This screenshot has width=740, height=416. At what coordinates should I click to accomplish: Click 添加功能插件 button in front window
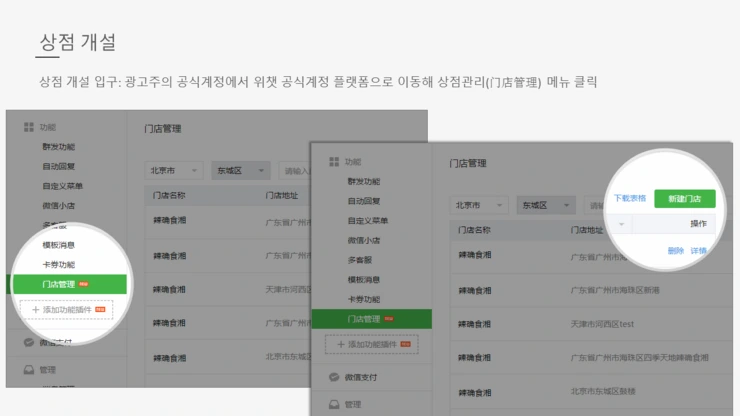tap(371, 344)
